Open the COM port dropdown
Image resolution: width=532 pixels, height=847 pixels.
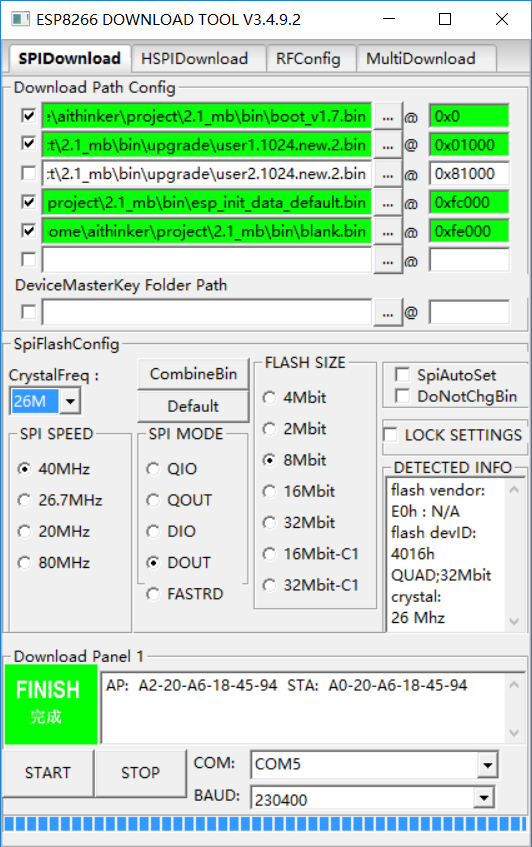click(487, 764)
